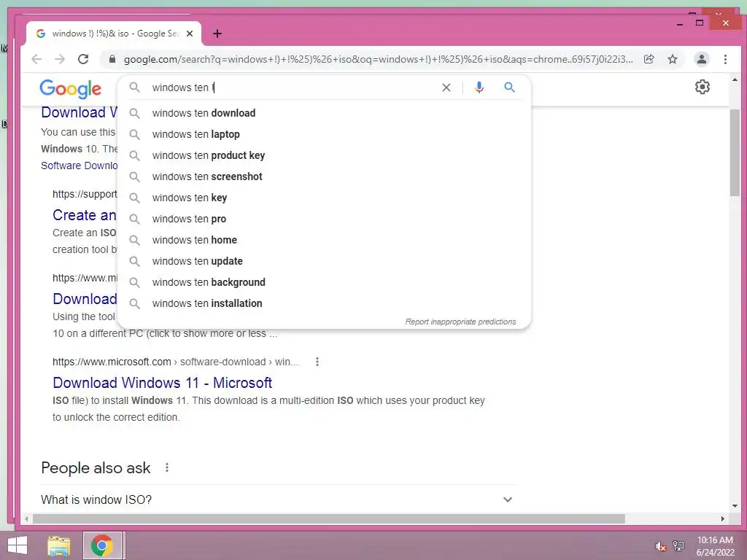This screenshot has width=747, height=560.
Task: Choose suggestion windows ten background
Action: coord(324,282)
